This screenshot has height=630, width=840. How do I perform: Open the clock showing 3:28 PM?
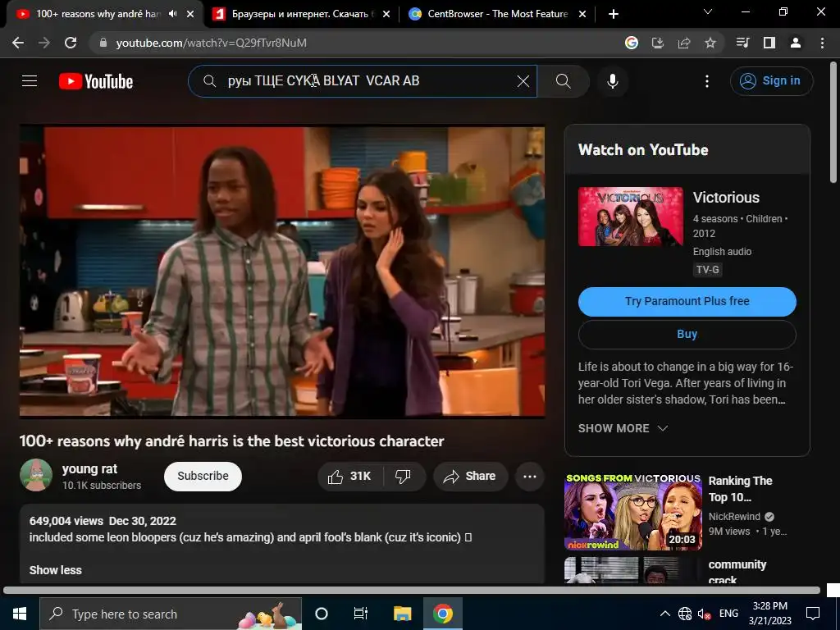769,614
